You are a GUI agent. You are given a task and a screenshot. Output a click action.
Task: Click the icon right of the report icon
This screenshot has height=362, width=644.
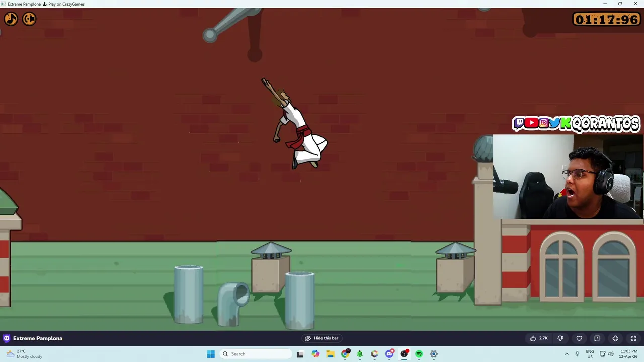coord(615,338)
